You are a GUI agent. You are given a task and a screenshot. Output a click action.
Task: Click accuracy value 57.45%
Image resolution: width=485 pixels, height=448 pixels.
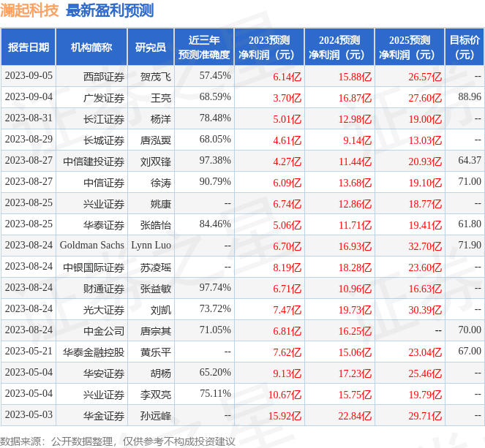pos(215,76)
